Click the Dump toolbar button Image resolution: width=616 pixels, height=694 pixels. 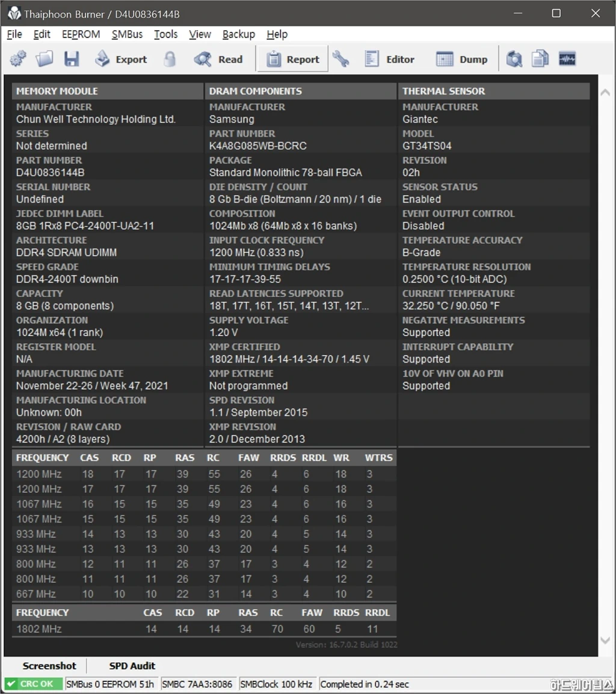point(462,59)
